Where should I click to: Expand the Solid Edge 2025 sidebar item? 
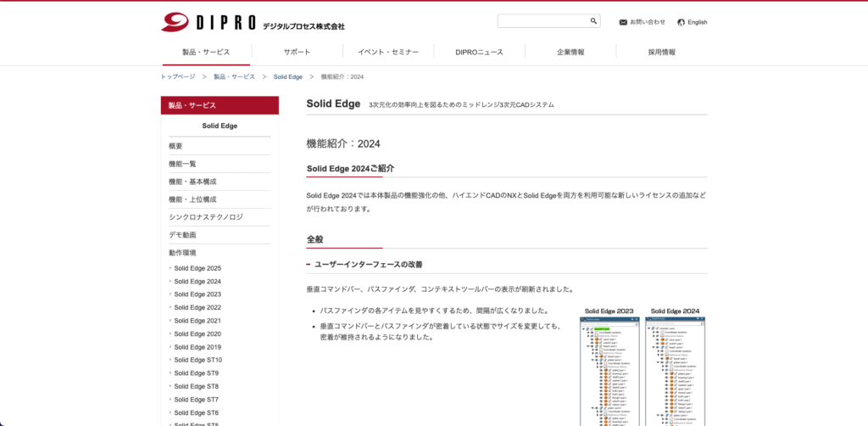198,268
